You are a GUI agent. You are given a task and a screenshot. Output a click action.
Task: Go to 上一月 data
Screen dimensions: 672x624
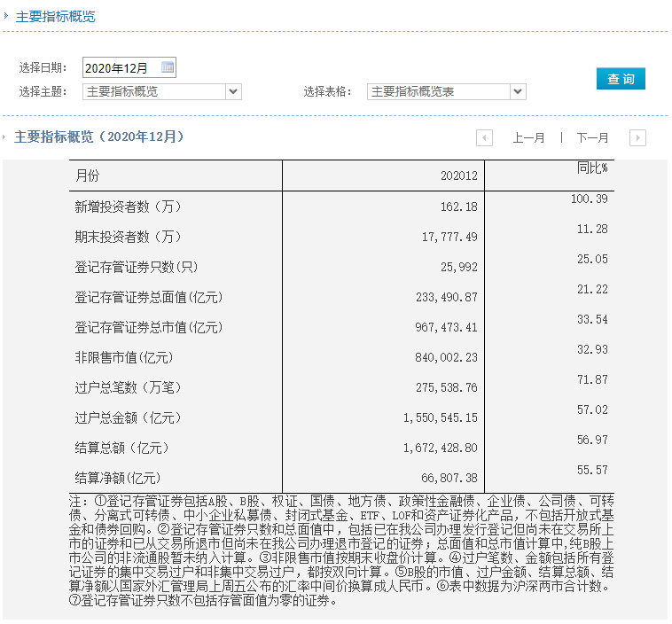528,137
